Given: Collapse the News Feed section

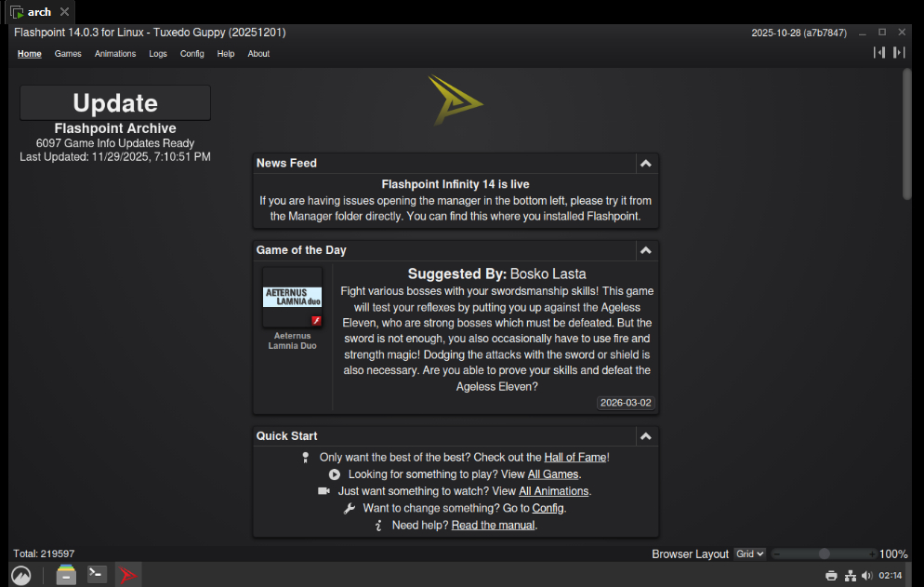Looking at the screenshot, I should [x=645, y=164].
